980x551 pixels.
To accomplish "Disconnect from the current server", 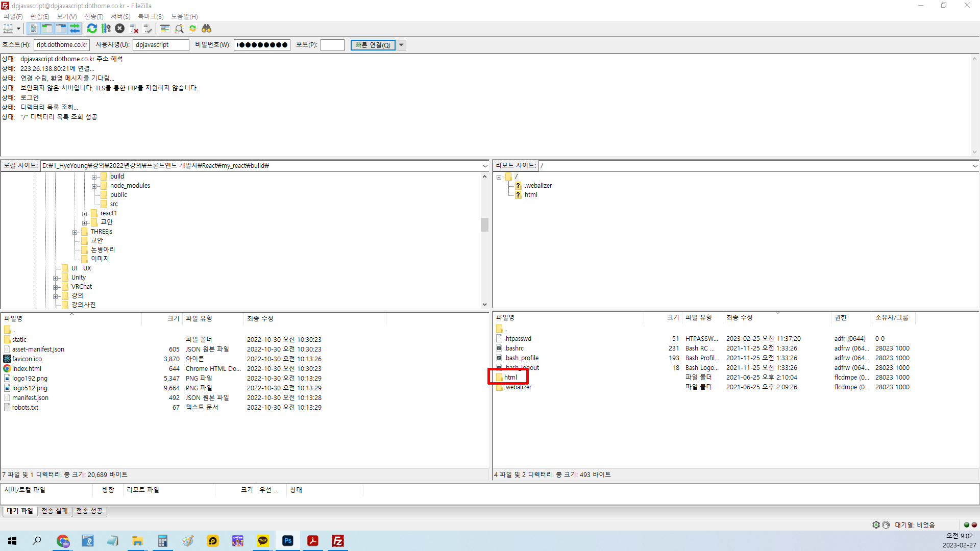I will tap(134, 29).
